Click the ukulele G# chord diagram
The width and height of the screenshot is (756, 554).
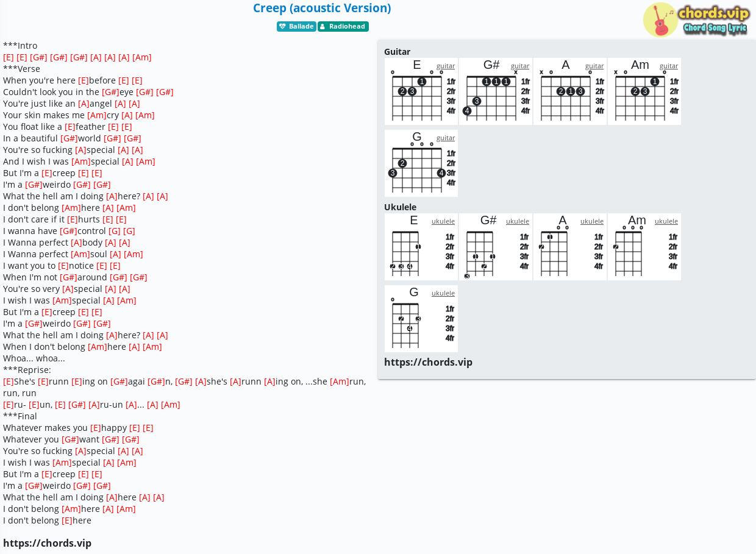pos(496,247)
